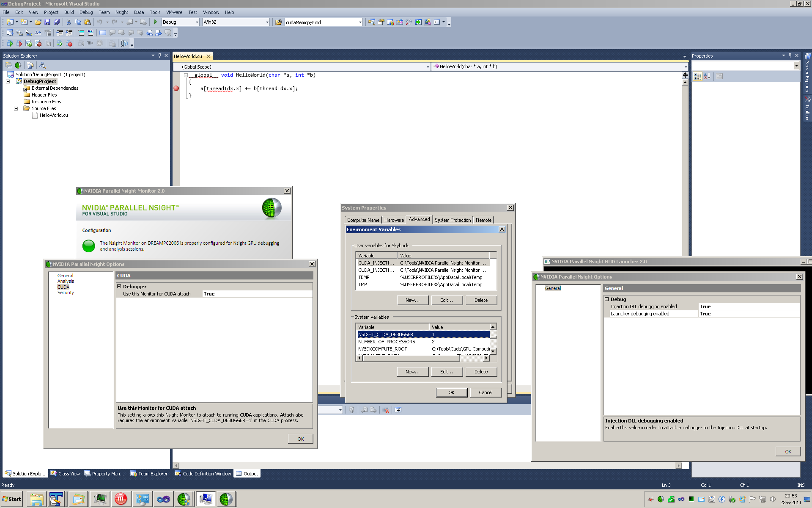Click the Open File folder icon
The image size is (812, 508).
tap(38, 22)
